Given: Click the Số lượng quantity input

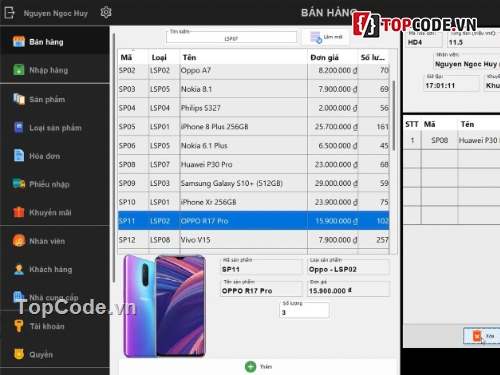Looking at the screenshot, I should tap(304, 310).
